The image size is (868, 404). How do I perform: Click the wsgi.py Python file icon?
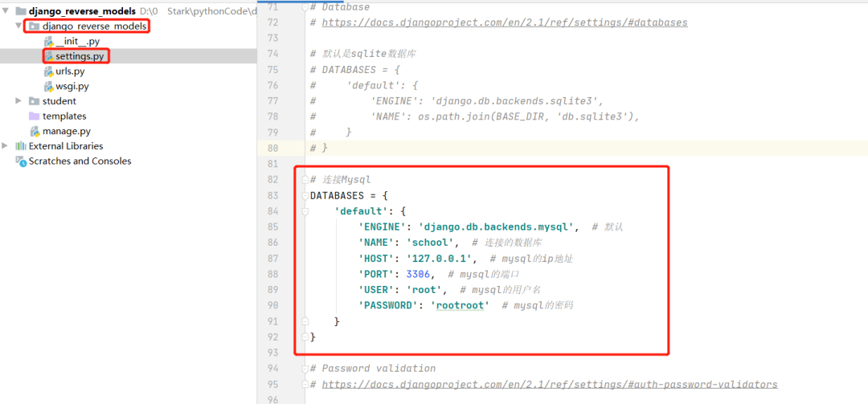coord(49,86)
